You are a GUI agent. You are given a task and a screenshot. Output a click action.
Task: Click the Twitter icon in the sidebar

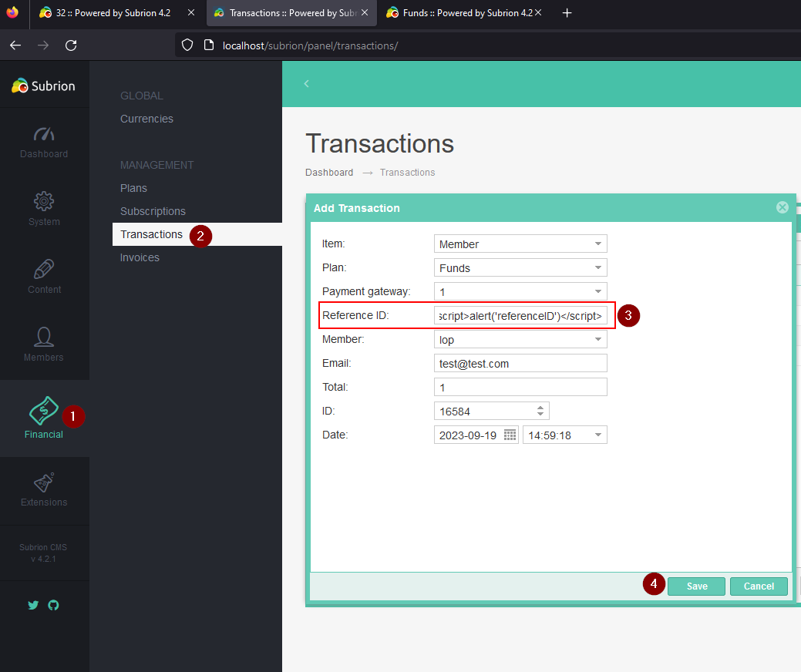point(33,605)
